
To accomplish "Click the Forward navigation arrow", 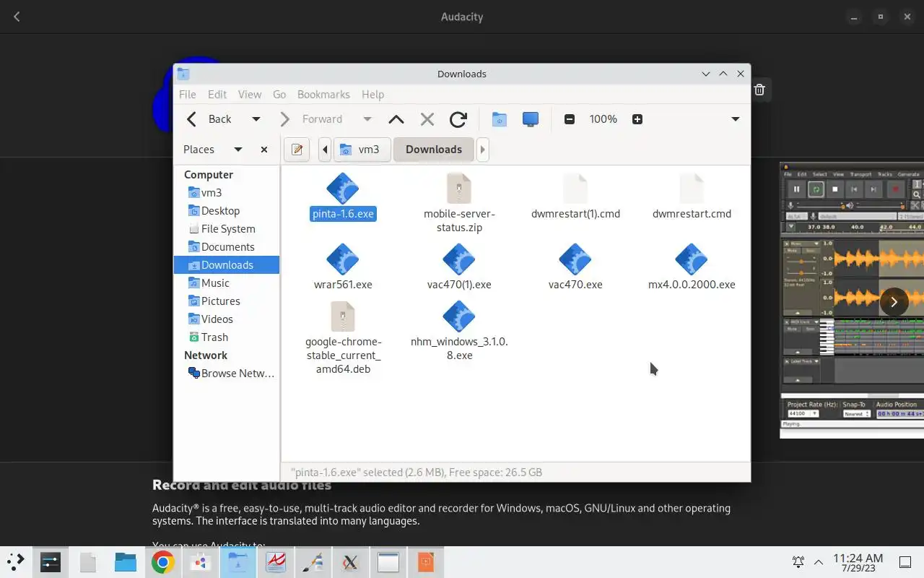I will (285, 119).
